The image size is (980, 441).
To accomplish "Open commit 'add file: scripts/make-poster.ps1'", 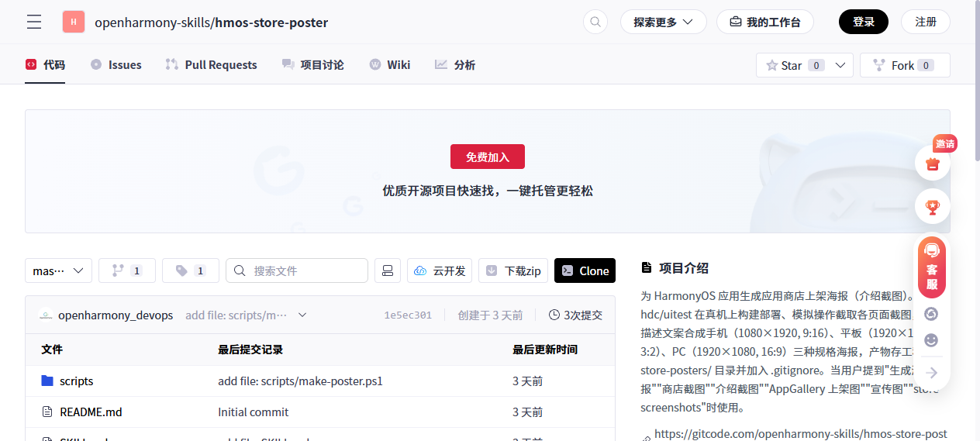I will (300, 381).
